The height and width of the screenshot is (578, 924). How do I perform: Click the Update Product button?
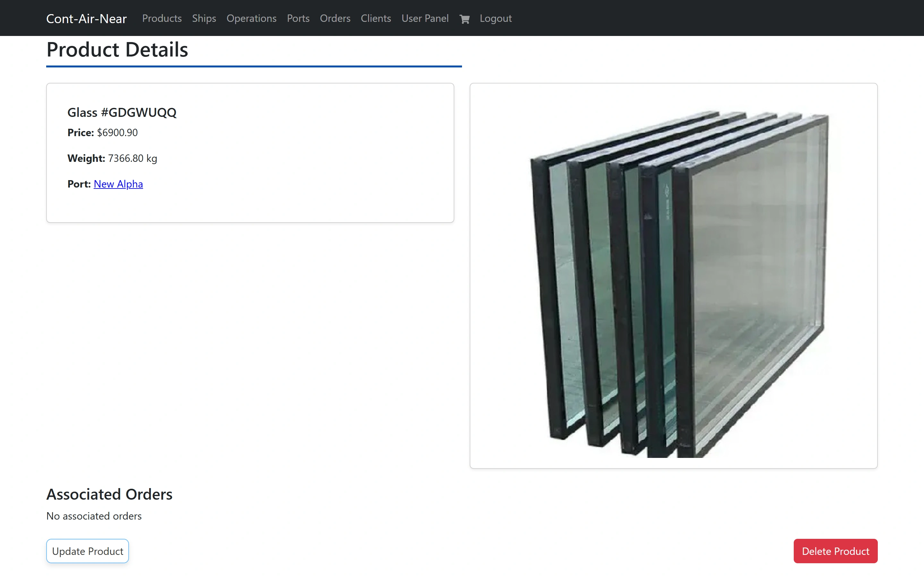click(x=88, y=551)
